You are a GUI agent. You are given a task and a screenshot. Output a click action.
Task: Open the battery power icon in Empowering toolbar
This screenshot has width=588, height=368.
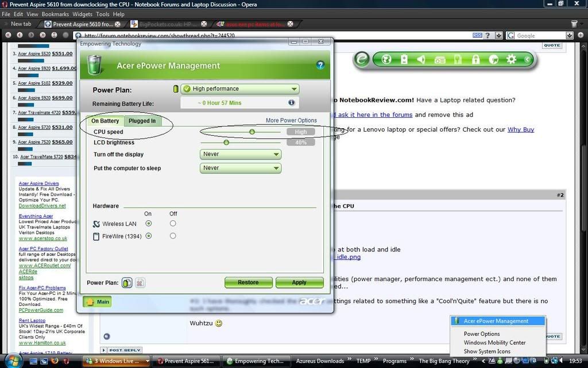[404, 59]
